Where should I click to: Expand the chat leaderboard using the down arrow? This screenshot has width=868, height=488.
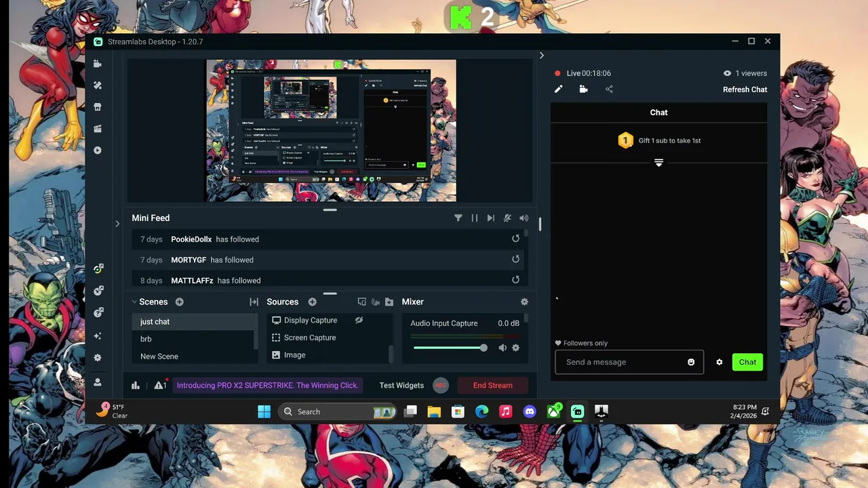click(x=658, y=163)
